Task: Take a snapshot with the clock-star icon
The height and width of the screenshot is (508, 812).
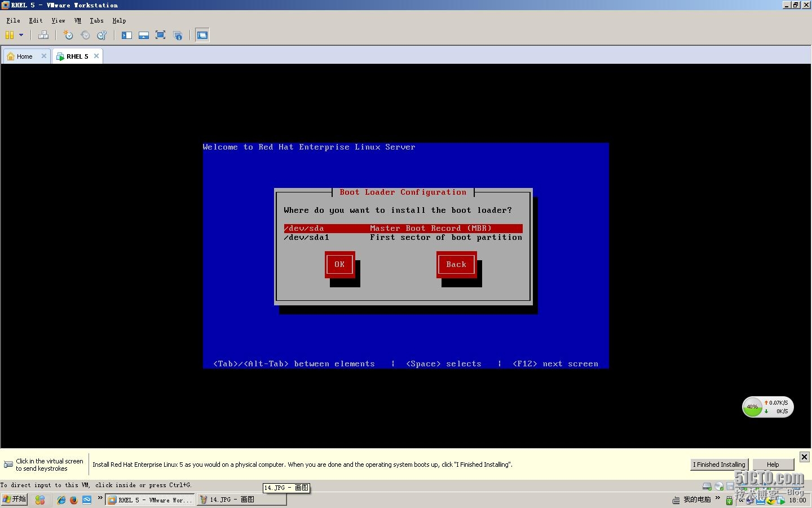Action: (68, 35)
